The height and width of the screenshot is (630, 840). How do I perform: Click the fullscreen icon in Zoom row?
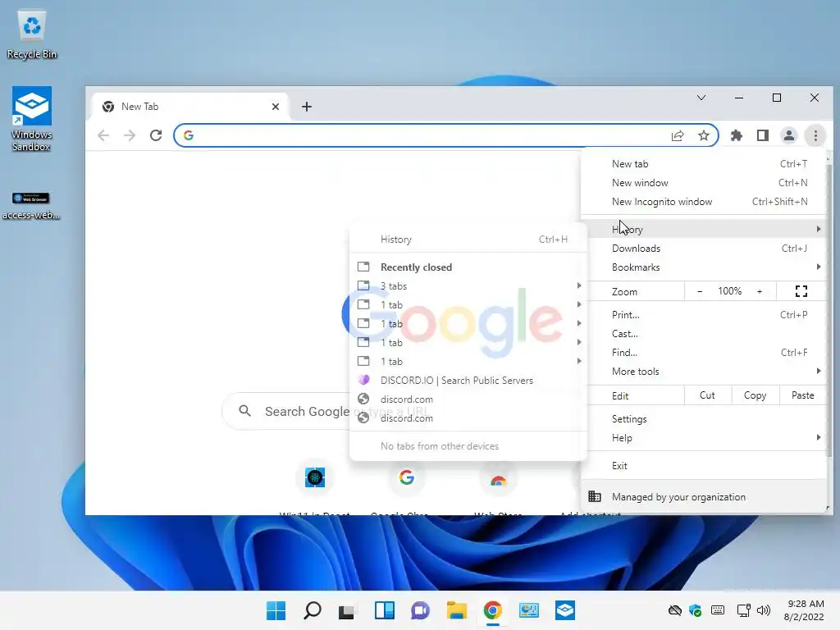(801, 291)
